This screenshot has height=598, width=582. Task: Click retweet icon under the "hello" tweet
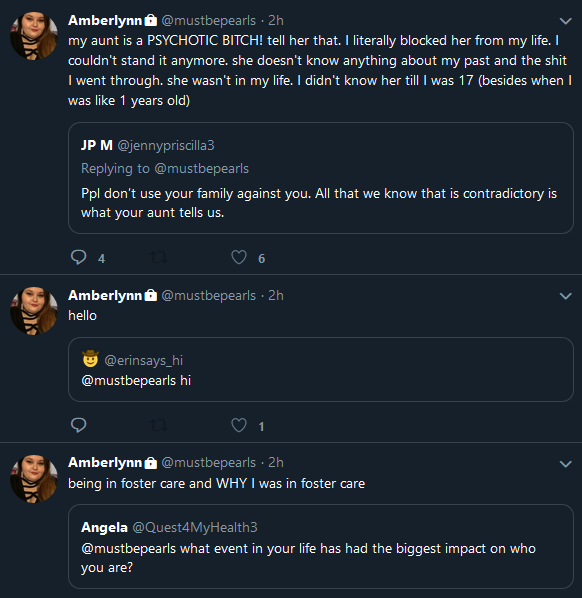click(x=158, y=425)
